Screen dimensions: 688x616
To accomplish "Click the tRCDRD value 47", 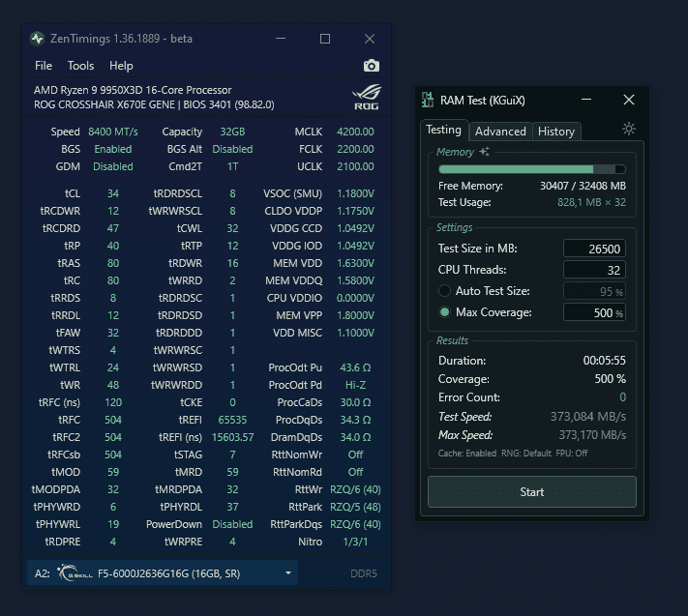I will click(x=113, y=228).
